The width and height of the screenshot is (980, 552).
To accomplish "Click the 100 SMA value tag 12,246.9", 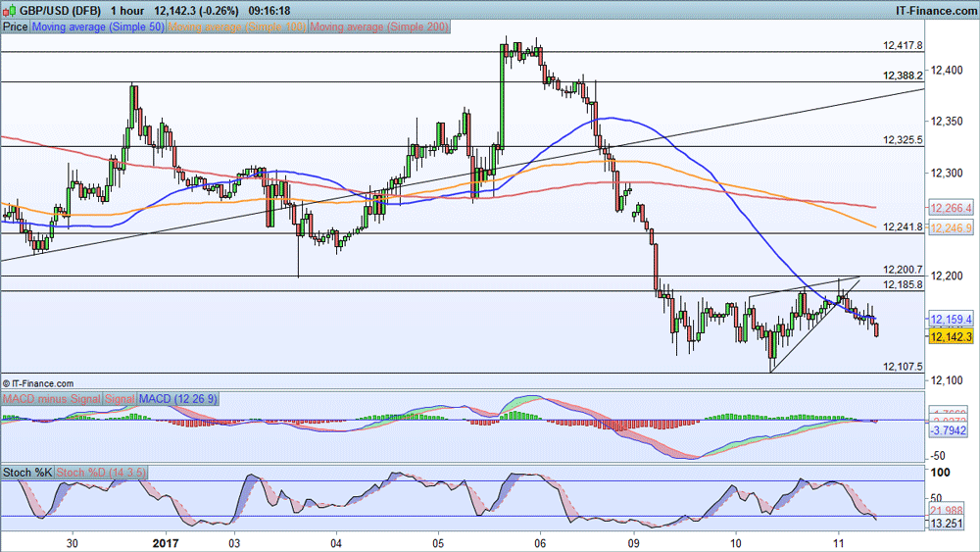I will [952, 228].
